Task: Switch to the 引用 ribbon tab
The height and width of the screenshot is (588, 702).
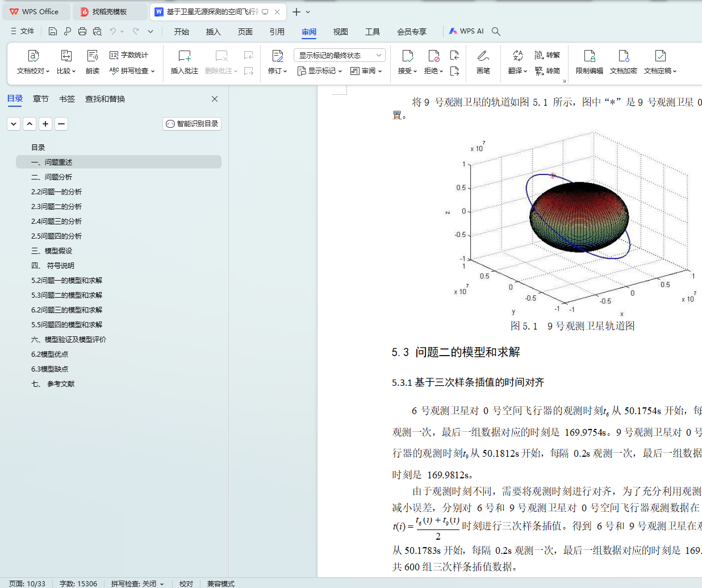Action: 277,32
